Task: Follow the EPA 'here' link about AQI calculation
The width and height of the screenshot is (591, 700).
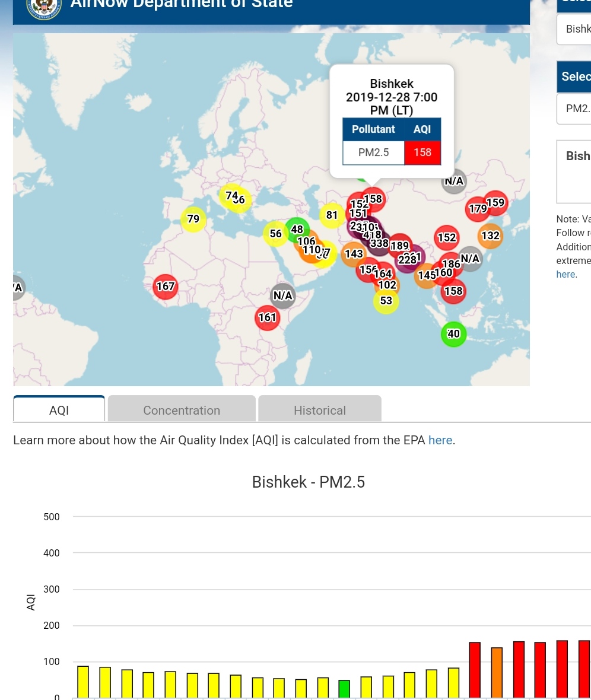Action: click(x=440, y=440)
